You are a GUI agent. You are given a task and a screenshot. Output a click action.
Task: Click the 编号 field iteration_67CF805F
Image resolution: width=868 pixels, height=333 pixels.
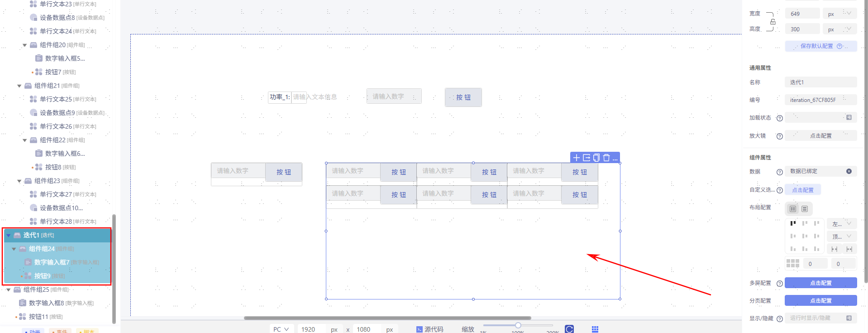(x=821, y=100)
